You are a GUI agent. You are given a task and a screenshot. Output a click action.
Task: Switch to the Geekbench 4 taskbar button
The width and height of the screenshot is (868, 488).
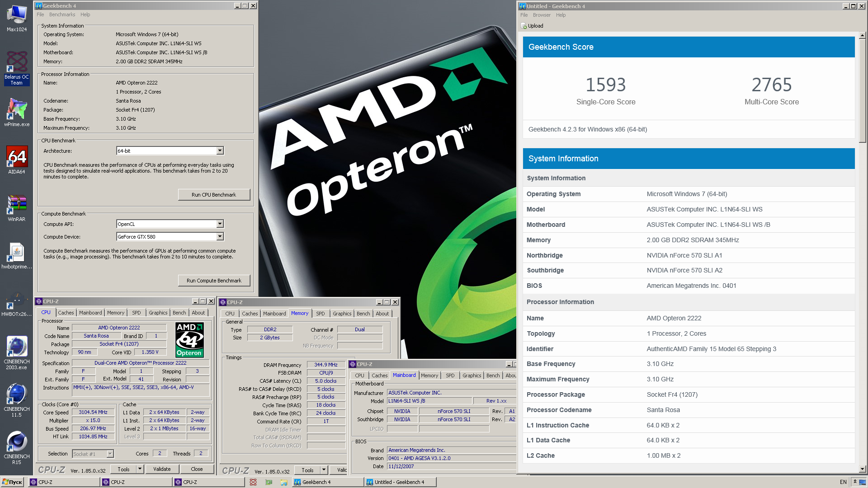pos(327,482)
